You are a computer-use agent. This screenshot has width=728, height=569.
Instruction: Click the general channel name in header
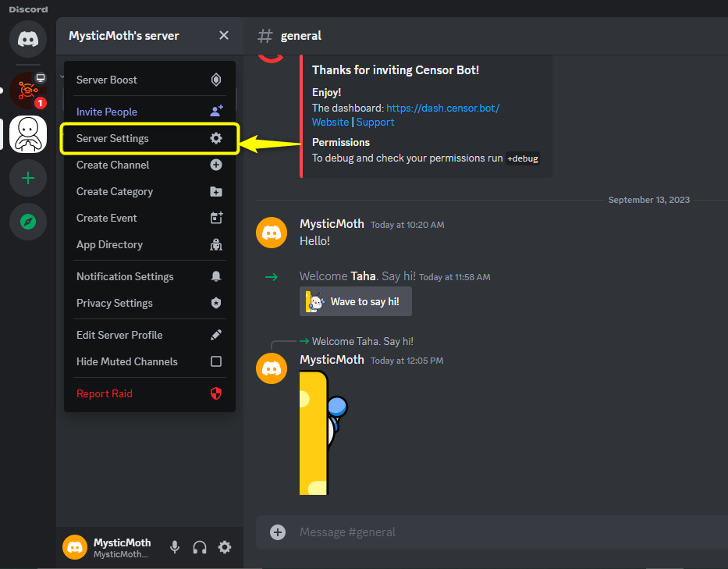pyautogui.click(x=301, y=36)
